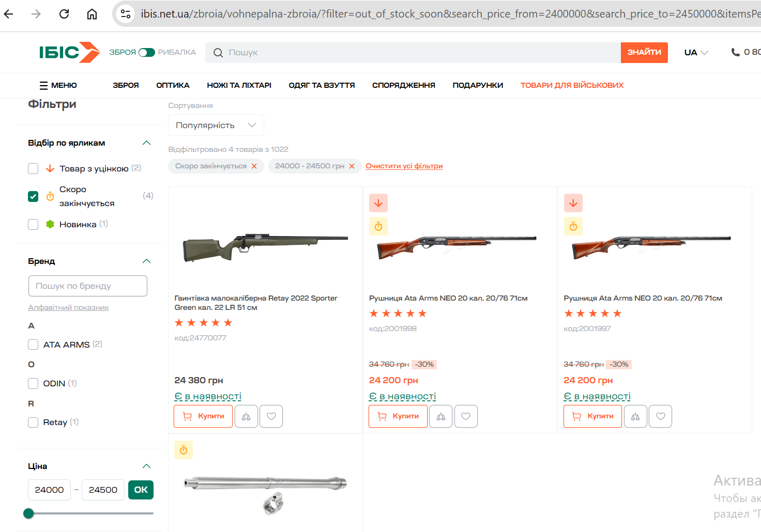Open 'Гвинтівка малокаліберна Retay 2022 Sporter' title
Screen dimensions: 761x532
(256, 303)
